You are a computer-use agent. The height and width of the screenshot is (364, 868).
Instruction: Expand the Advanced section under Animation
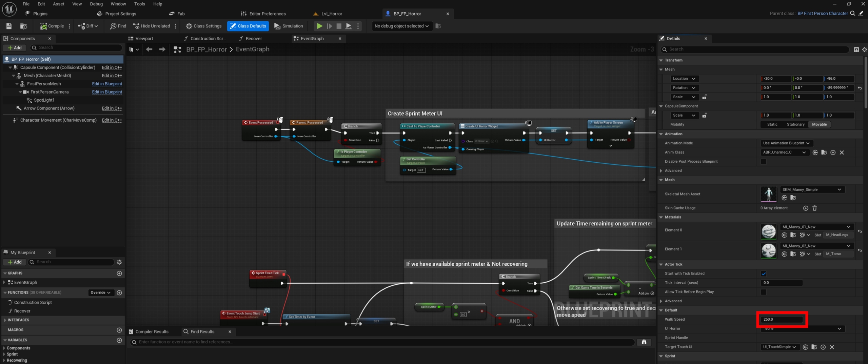661,170
